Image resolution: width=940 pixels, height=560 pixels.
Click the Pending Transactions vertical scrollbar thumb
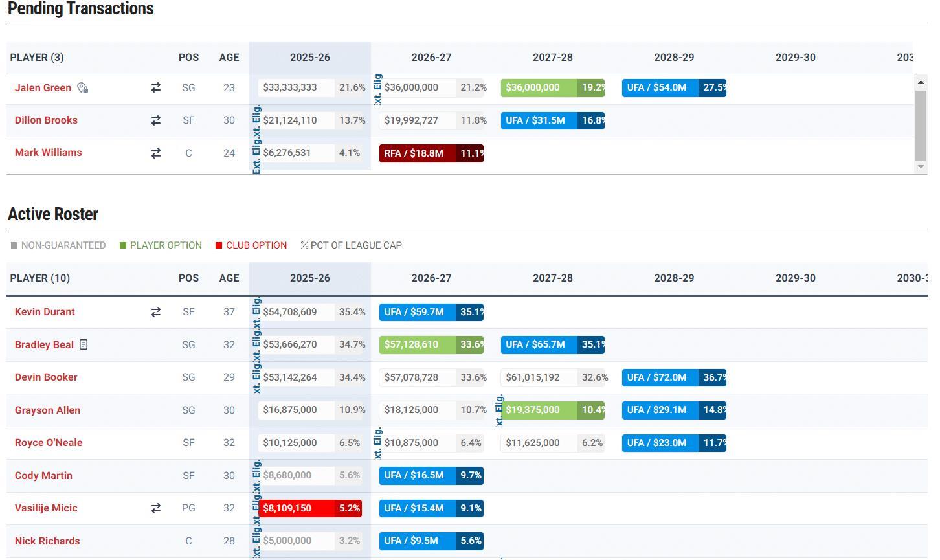pyautogui.click(x=921, y=124)
